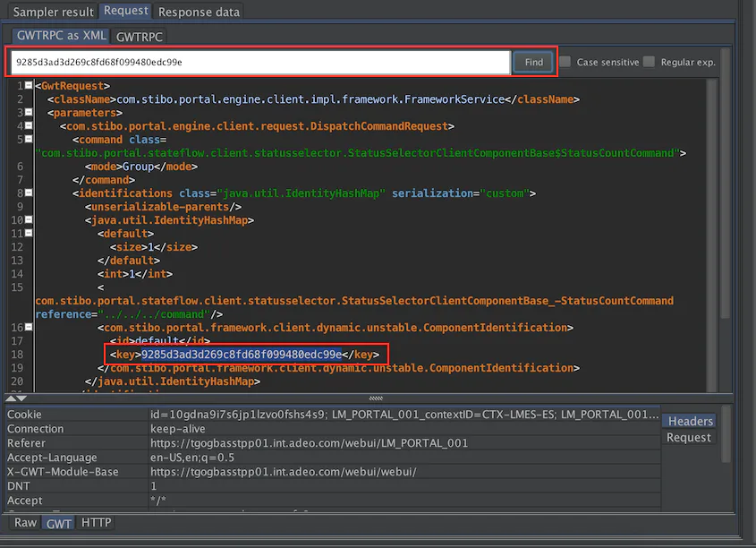This screenshot has height=548, width=756.
Task: Click into the search text field
Action: tap(260, 62)
